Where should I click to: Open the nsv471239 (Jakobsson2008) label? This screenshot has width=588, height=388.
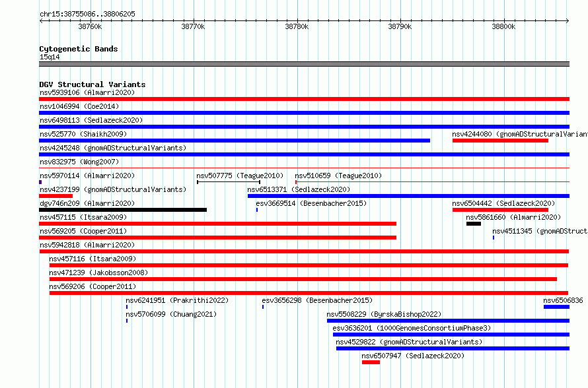pos(98,273)
